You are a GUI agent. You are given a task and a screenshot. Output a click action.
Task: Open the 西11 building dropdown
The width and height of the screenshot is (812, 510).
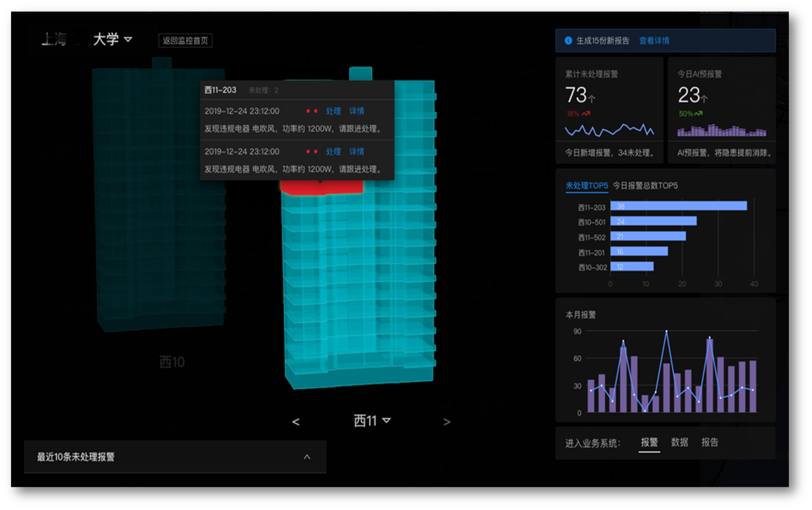pyautogui.click(x=386, y=421)
